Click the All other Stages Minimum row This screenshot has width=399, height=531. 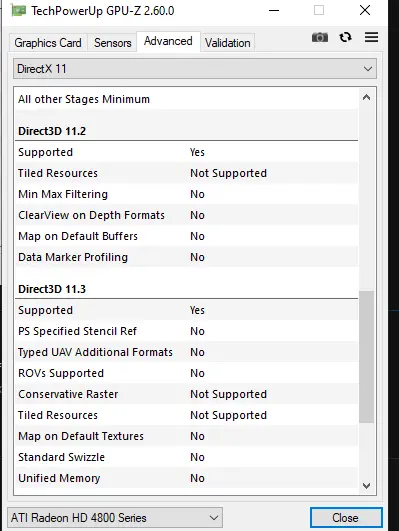click(x=186, y=99)
